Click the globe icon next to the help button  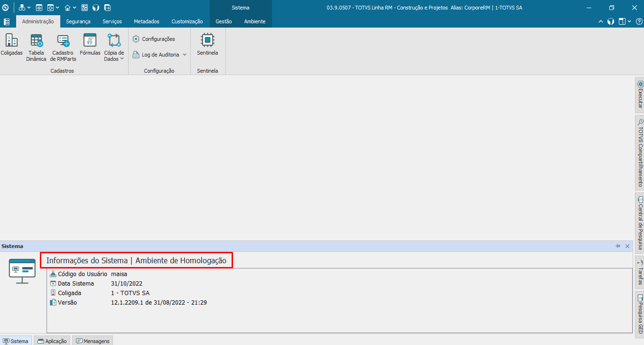pos(611,21)
